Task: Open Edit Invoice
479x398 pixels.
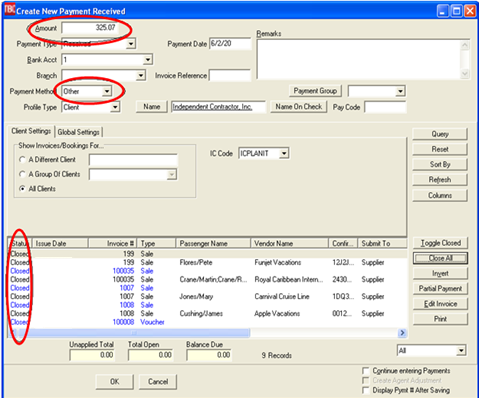Action: click(440, 304)
